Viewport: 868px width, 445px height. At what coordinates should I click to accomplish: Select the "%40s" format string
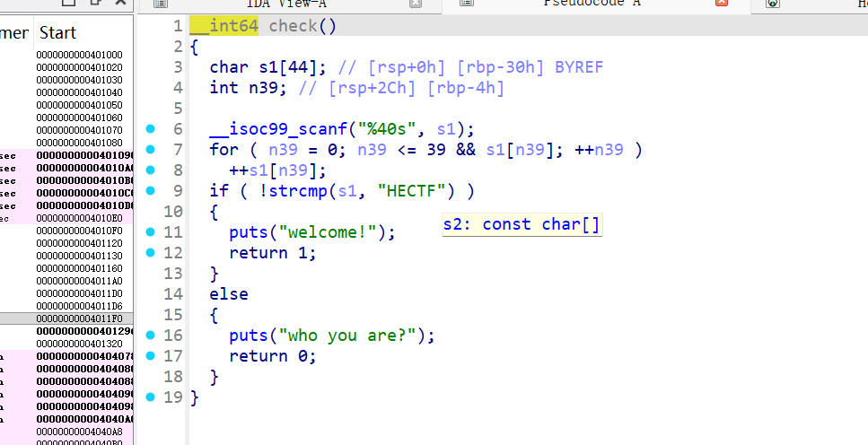coord(386,129)
